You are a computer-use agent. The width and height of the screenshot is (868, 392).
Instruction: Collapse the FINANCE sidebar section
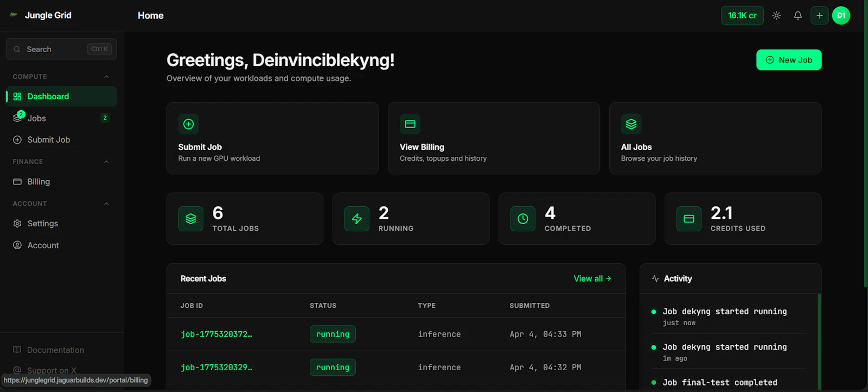click(x=106, y=162)
